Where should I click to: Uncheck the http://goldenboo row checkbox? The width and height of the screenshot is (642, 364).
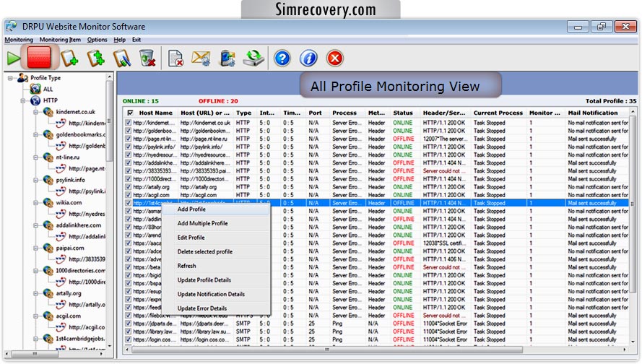click(129, 131)
